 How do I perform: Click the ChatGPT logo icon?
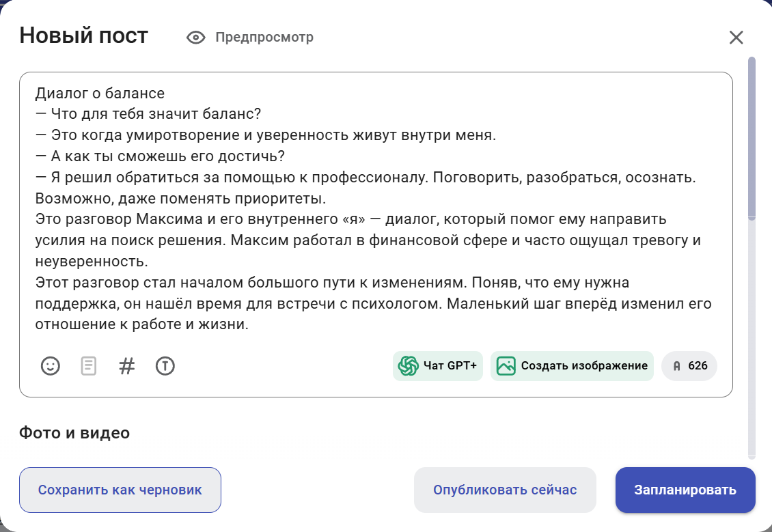point(409,366)
